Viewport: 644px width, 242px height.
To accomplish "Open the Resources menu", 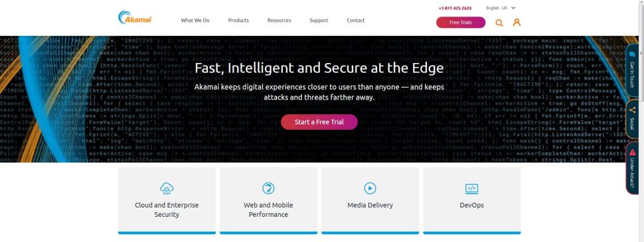I will coord(279,21).
